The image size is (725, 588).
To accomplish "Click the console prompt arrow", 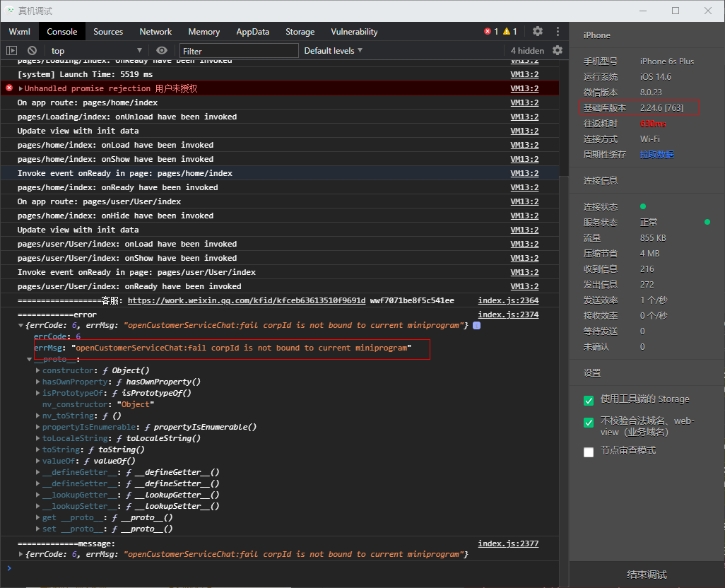I will tap(9, 568).
